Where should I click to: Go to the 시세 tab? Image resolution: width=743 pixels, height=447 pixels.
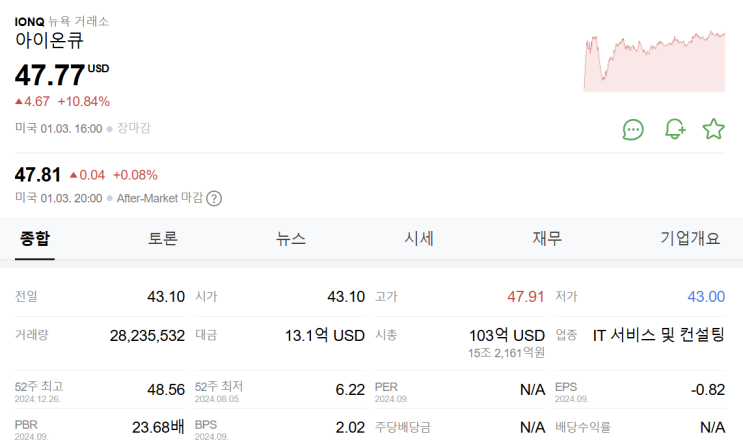pyautogui.click(x=419, y=238)
